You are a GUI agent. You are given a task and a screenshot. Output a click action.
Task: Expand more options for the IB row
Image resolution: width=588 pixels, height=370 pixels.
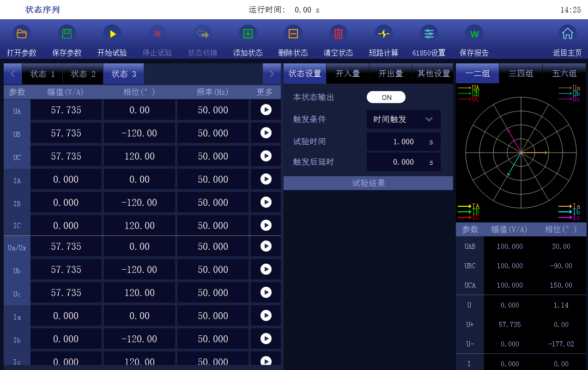266,202
